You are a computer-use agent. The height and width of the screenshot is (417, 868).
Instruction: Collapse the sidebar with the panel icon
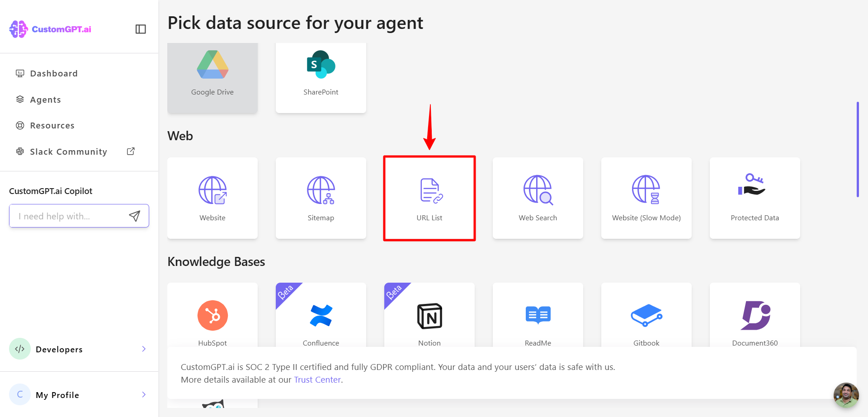point(141,29)
